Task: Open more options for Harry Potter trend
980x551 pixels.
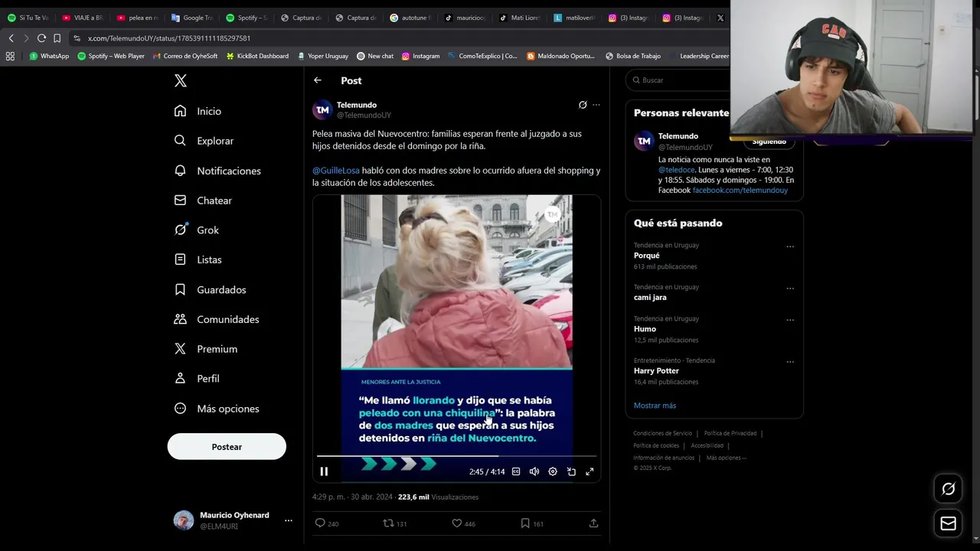Action: pos(790,362)
